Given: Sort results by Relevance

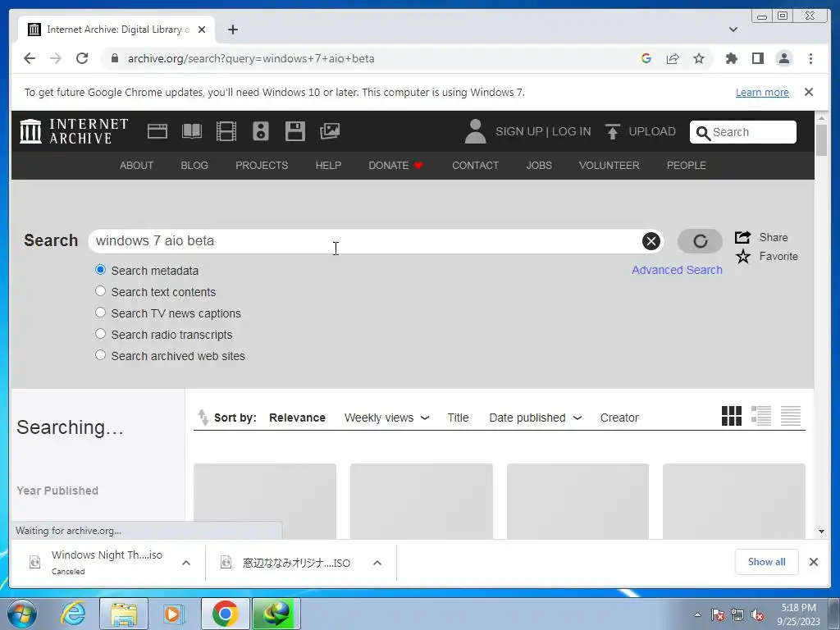Looking at the screenshot, I should [297, 418].
